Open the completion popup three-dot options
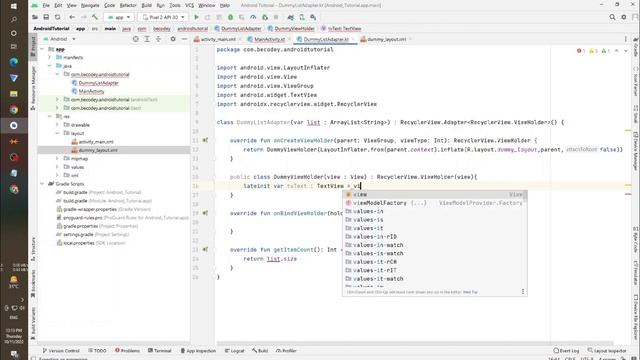 tap(522, 291)
